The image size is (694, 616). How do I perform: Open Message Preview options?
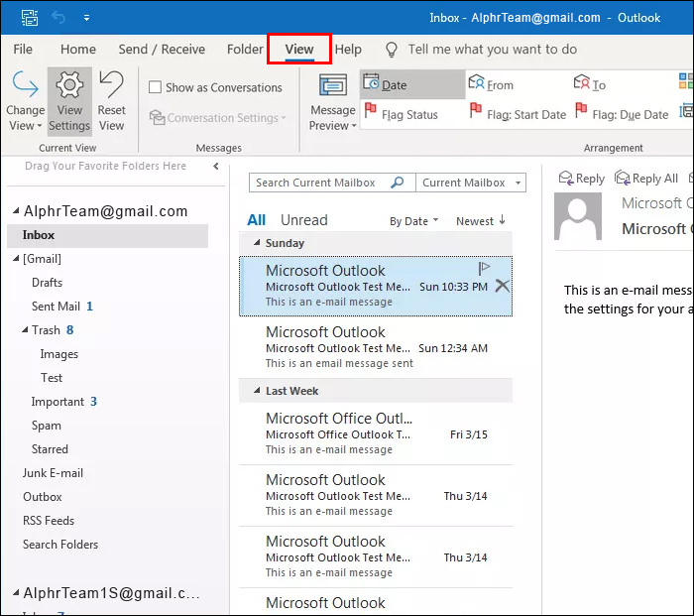333,103
